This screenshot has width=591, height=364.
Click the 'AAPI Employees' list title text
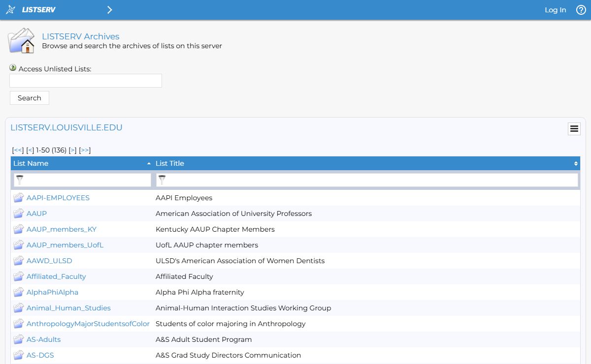point(184,198)
